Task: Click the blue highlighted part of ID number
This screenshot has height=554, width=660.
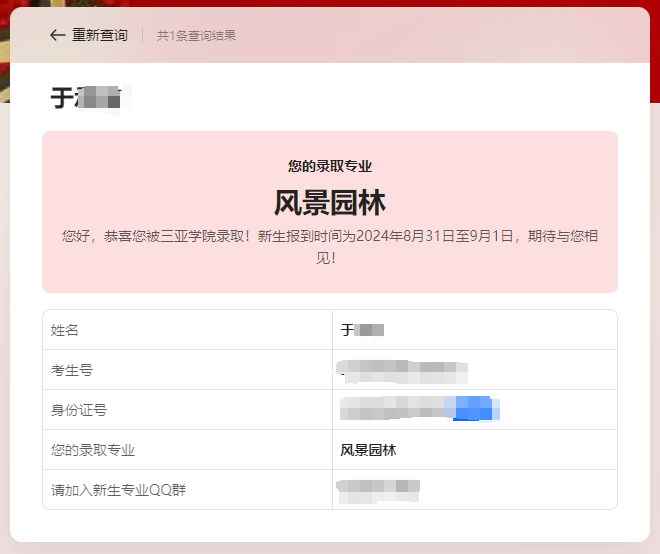Action: point(474,409)
